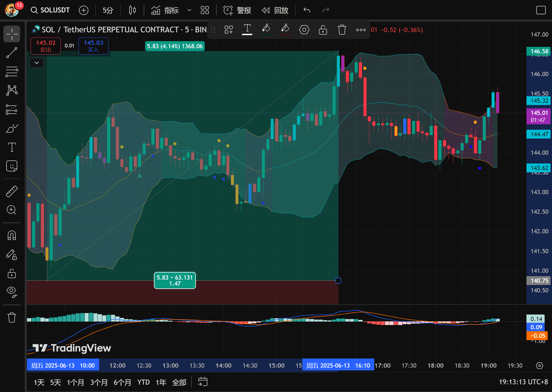Select the 全部 date range
The image size is (552, 392).
[x=179, y=382]
